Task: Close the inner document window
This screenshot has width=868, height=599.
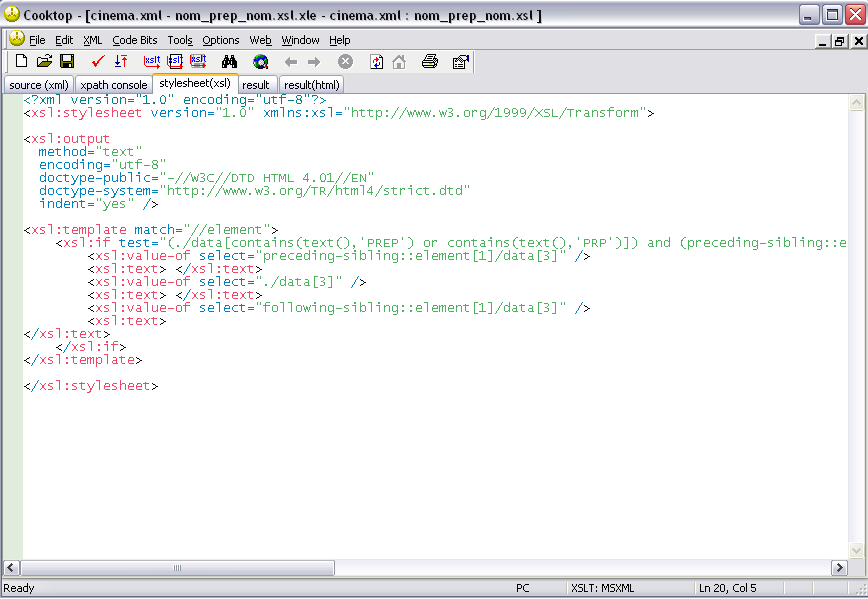Action: click(x=858, y=41)
